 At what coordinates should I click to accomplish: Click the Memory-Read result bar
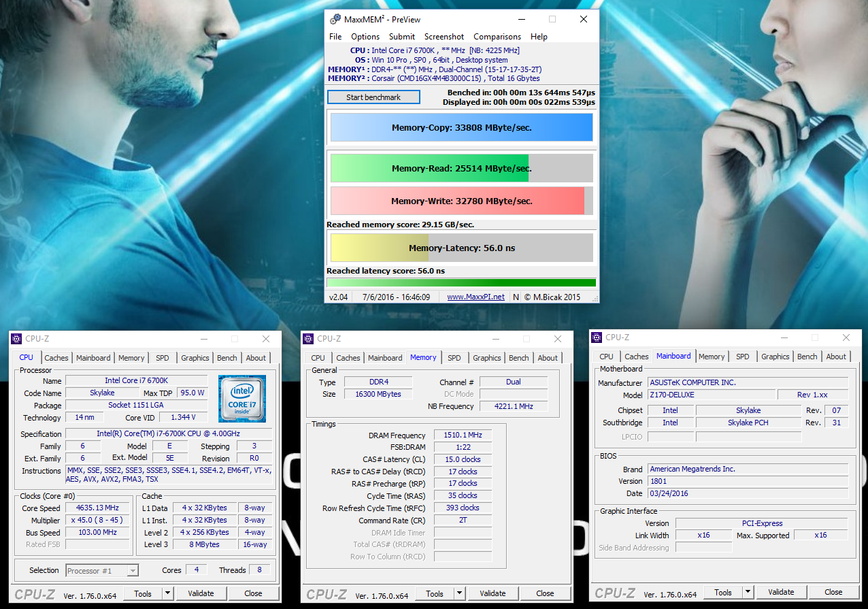[x=461, y=168]
